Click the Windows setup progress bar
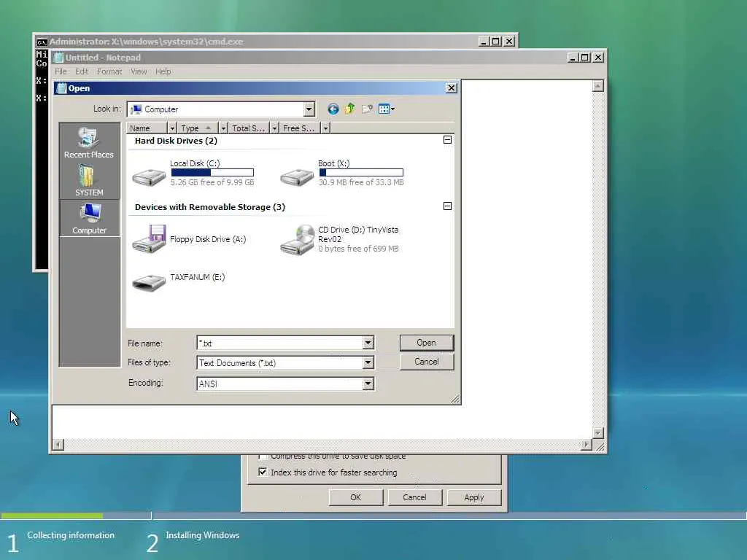Screen dimensions: 747x560 (76, 516)
